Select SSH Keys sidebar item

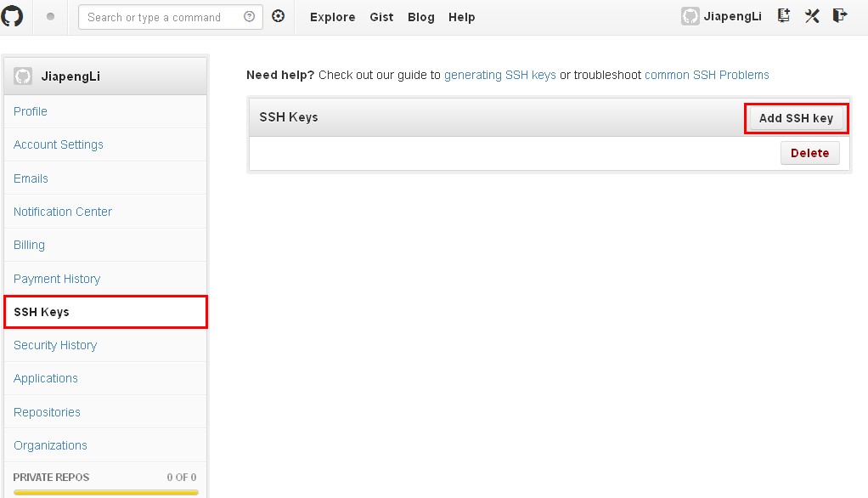point(105,312)
